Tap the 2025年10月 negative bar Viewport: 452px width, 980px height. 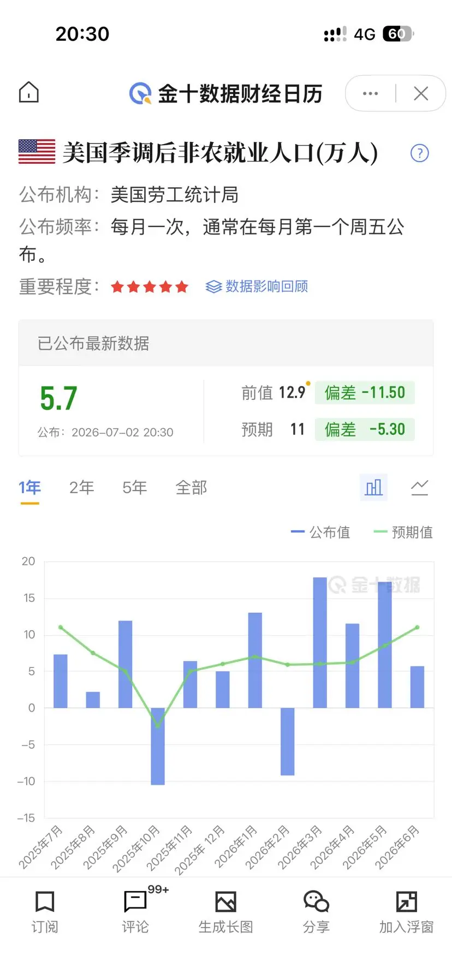click(x=158, y=746)
